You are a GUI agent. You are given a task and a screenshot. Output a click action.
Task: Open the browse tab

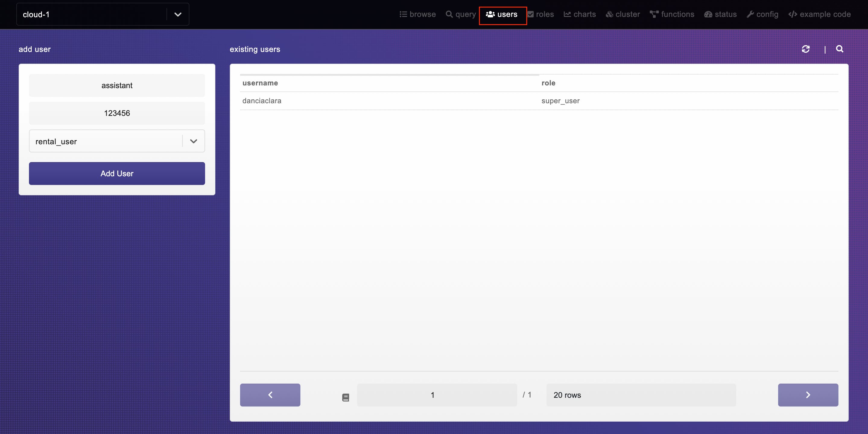point(417,14)
